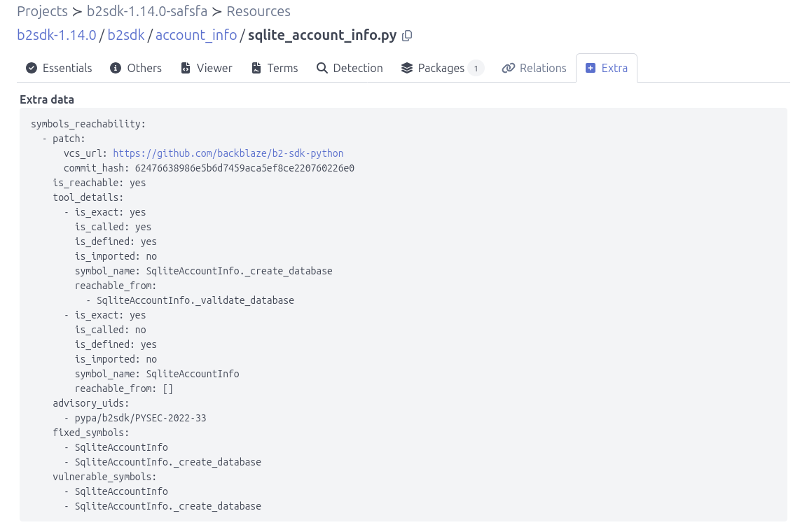Click the sqlite_account_info.py file name
Image resolution: width=807 pixels, height=532 pixels.
[322, 35]
